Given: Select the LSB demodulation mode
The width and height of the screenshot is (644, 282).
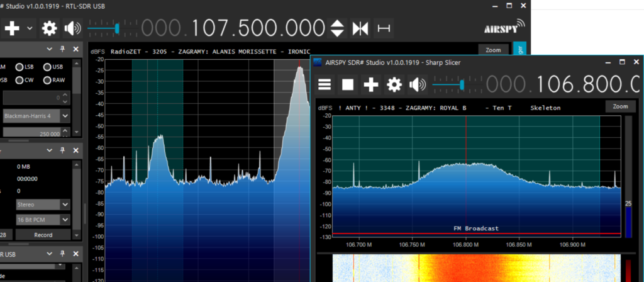Looking at the screenshot, I should [x=25, y=67].
